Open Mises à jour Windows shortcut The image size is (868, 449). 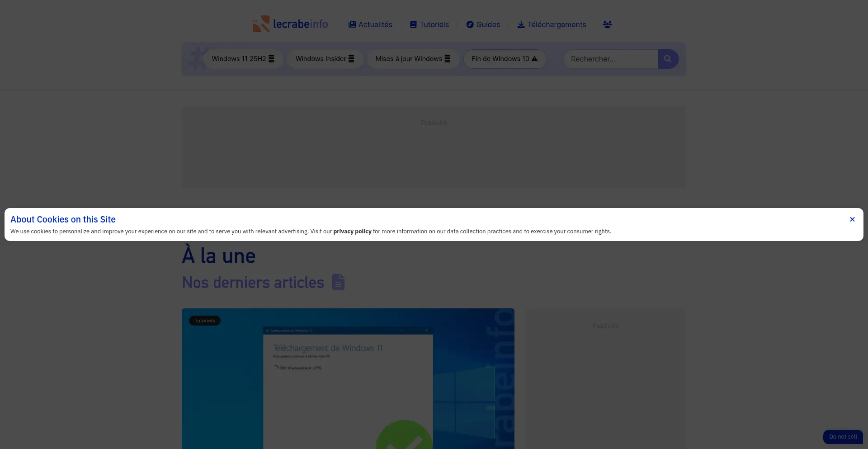pyautogui.click(x=413, y=59)
